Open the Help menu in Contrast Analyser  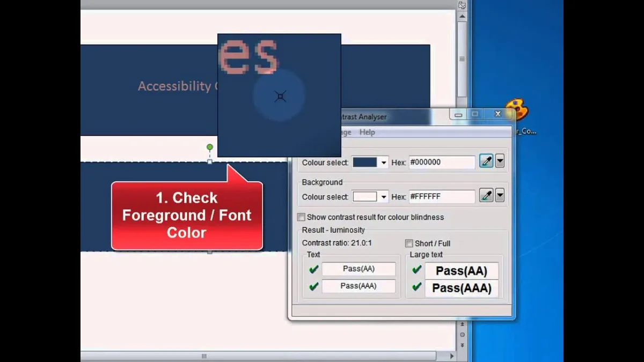coord(367,132)
